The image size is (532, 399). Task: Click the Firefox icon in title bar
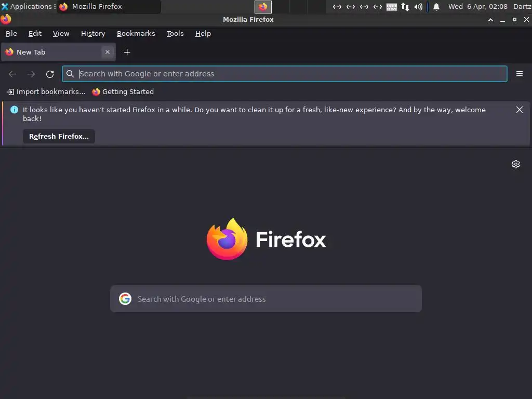(x=6, y=19)
